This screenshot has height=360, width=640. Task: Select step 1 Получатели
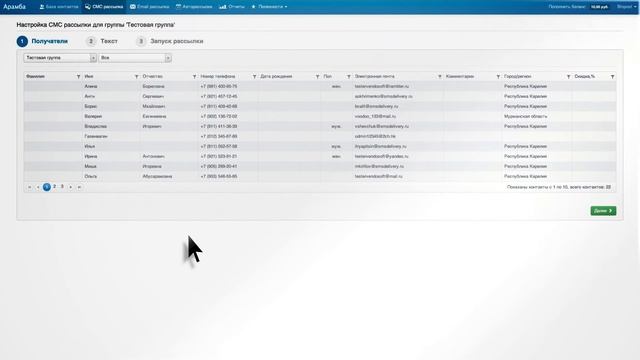pyautogui.click(x=42, y=41)
